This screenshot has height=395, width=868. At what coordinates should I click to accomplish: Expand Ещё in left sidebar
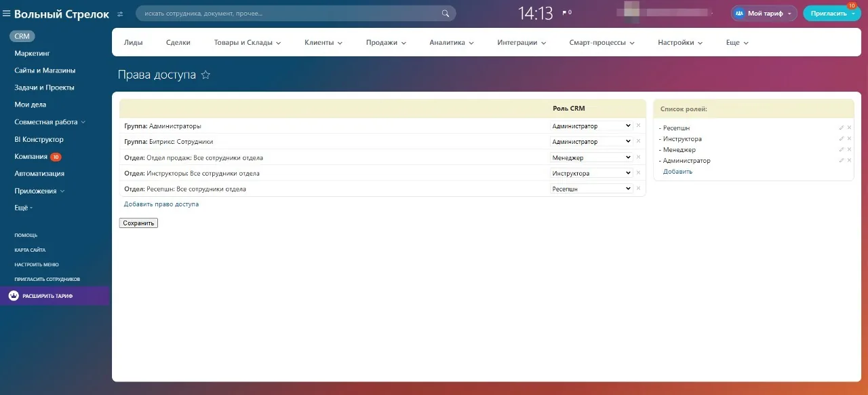(x=24, y=208)
